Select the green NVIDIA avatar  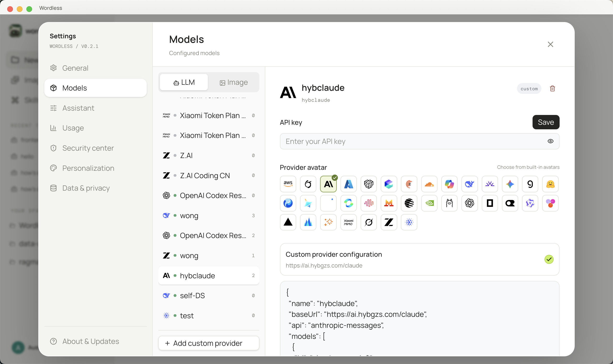429,203
